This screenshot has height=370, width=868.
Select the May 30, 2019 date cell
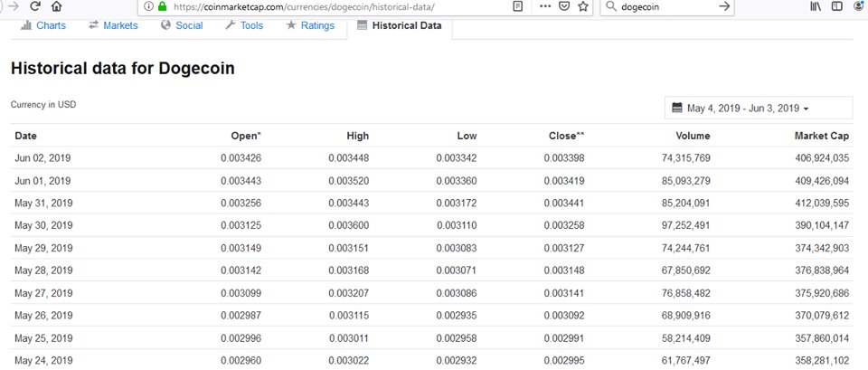tap(43, 225)
